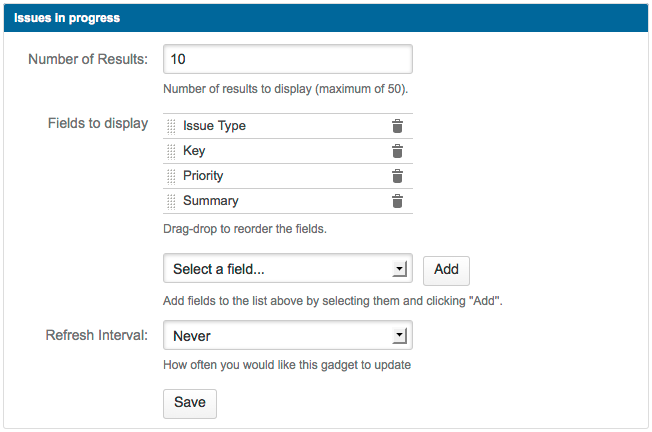Click the "Refresh Interval:" label

click(x=97, y=336)
